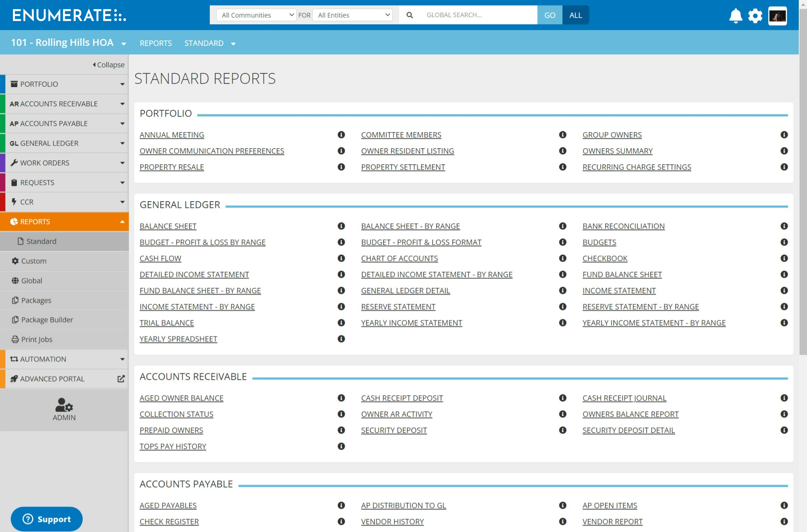Click the CCR lightning bolt icon
Viewport: 807px width, 532px height.
coord(14,202)
